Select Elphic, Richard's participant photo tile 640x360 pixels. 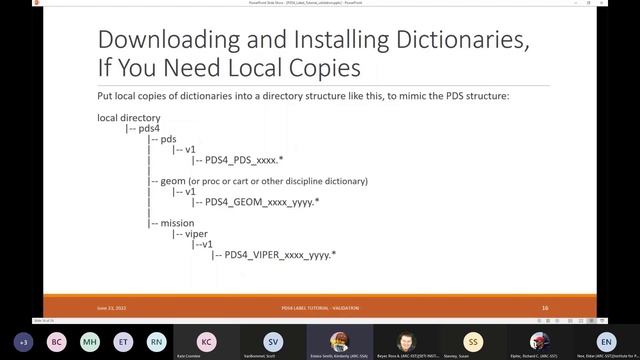[540, 342]
